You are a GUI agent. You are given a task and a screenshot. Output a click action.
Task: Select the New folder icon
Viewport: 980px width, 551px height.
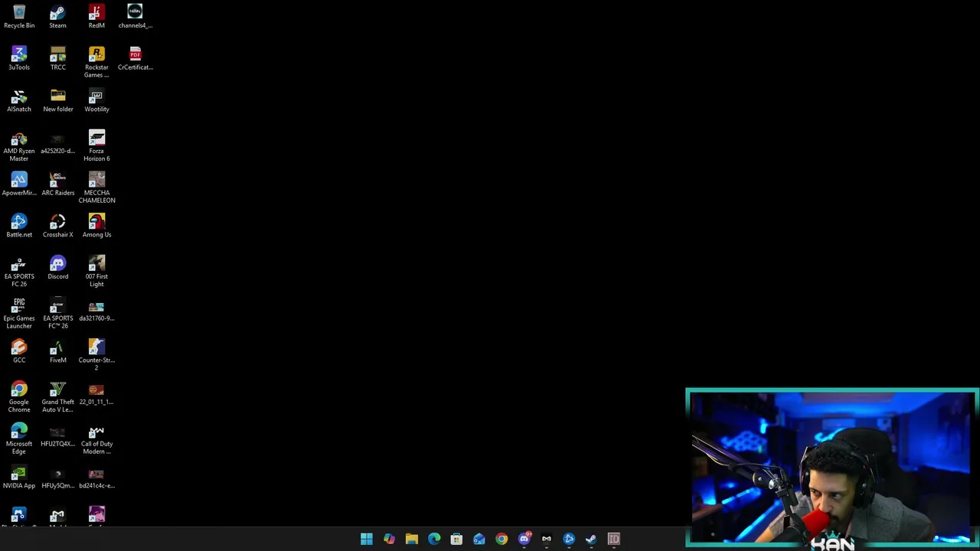tap(57, 101)
